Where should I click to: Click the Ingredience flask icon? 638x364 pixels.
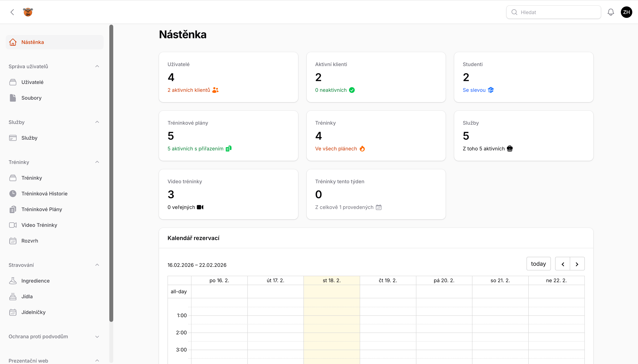point(13,281)
